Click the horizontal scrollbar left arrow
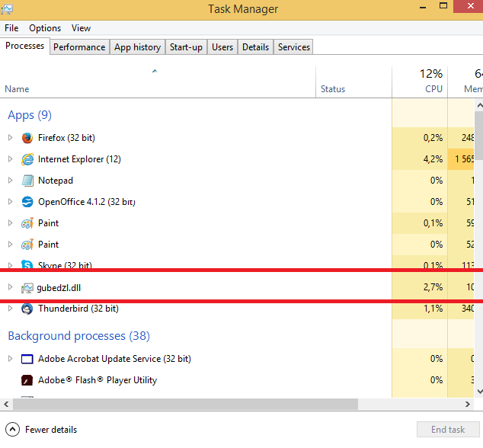Image resolution: width=483 pixels, height=448 pixels. click(6, 404)
